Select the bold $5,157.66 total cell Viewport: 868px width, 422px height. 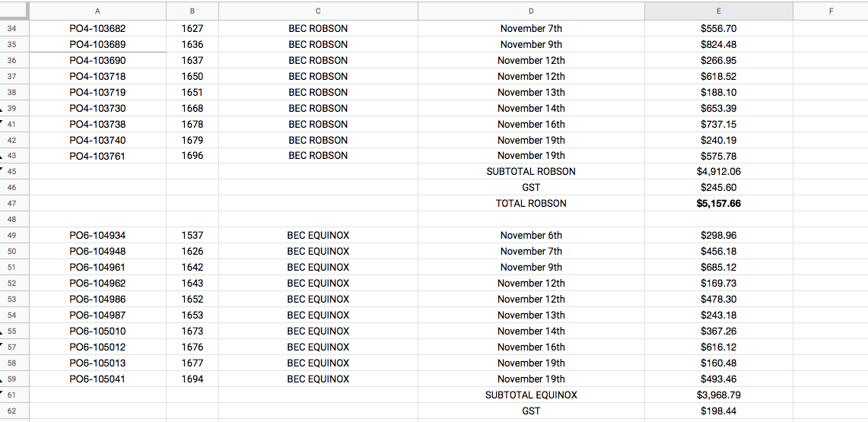pyautogui.click(x=718, y=204)
